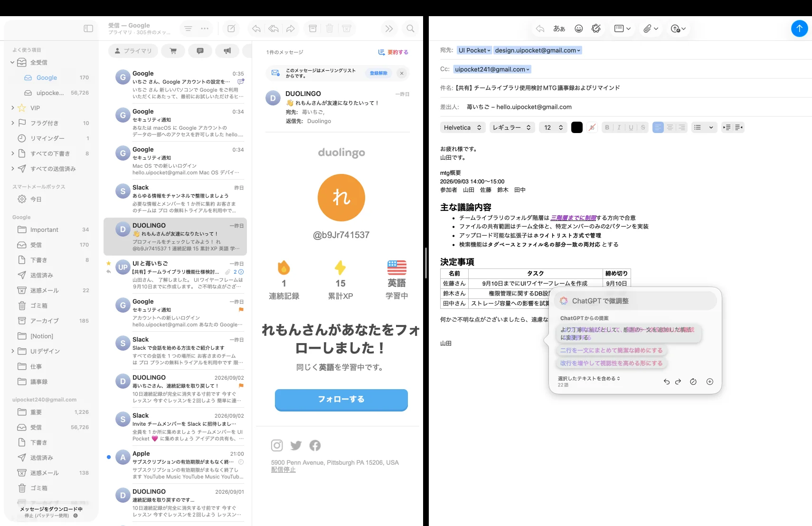
Task: Toggle italic formatting in compose window
Action: coord(619,127)
